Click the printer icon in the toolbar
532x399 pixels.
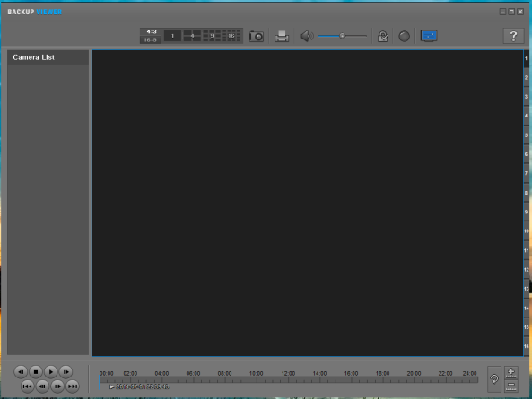click(x=282, y=36)
